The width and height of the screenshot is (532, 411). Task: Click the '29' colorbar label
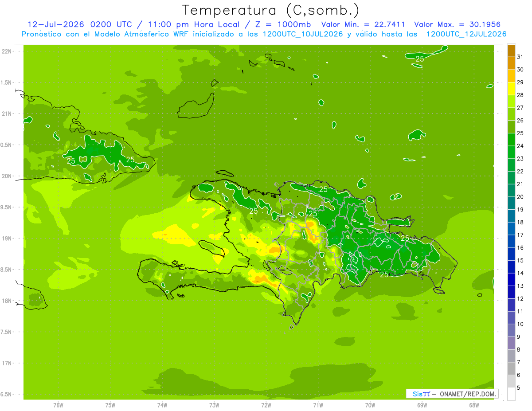tap(520, 82)
